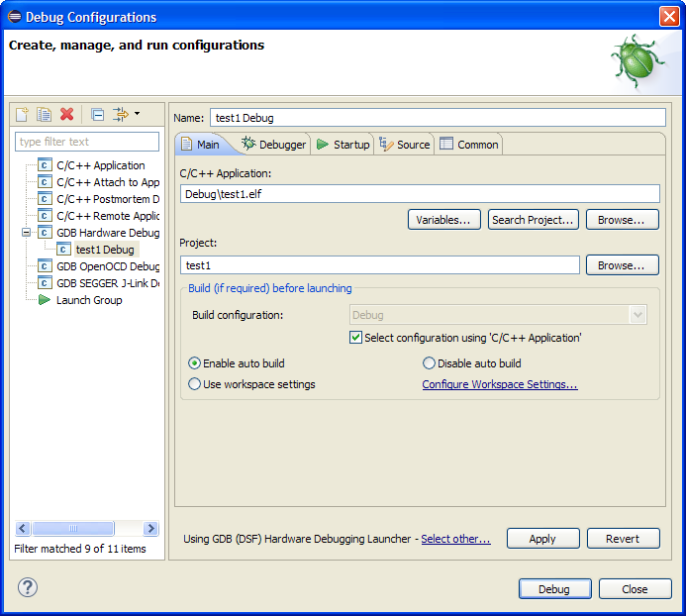Select GDB SEGGER J-Link Debugging type
Image resolution: width=686 pixels, height=616 pixels.
108,283
